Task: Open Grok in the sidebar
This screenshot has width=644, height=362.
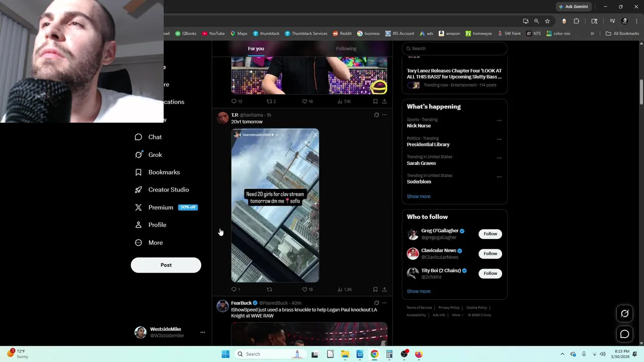Action: [x=148, y=154]
